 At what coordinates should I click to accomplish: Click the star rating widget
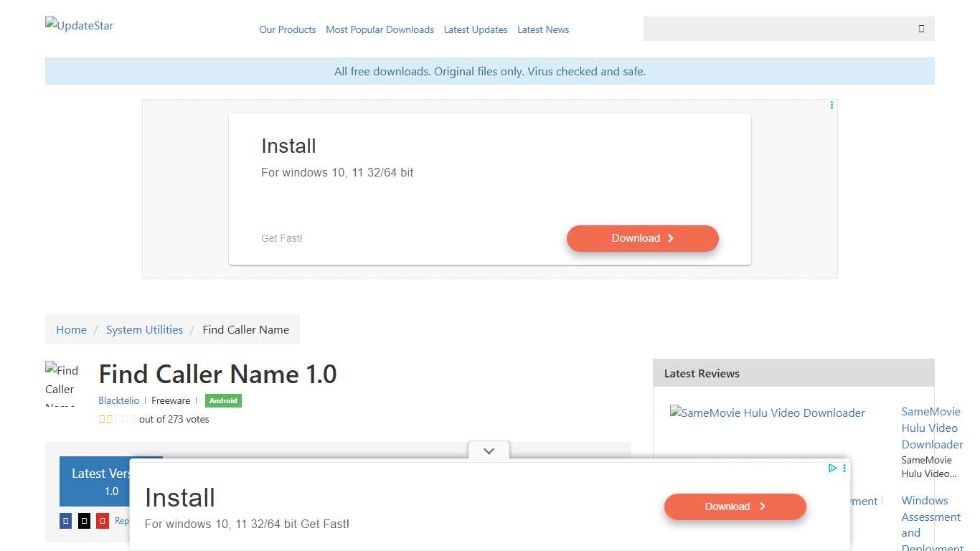click(117, 420)
